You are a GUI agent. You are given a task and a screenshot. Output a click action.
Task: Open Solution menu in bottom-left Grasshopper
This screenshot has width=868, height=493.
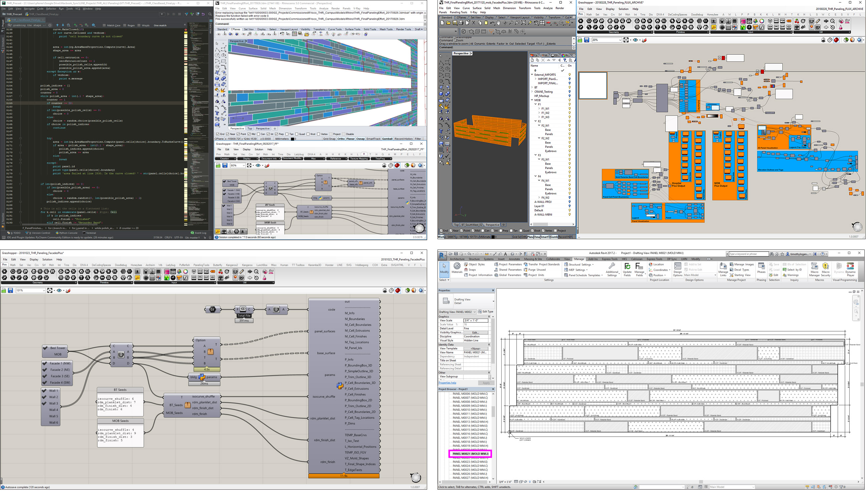point(47,260)
